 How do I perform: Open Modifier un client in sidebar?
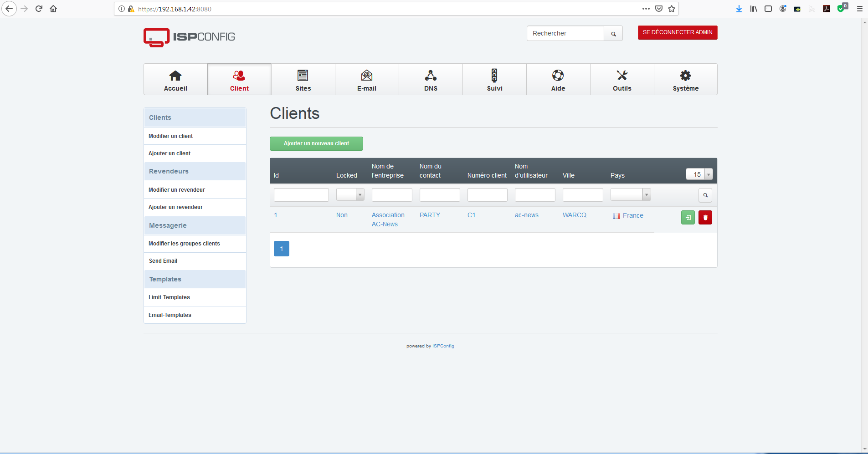pos(195,136)
